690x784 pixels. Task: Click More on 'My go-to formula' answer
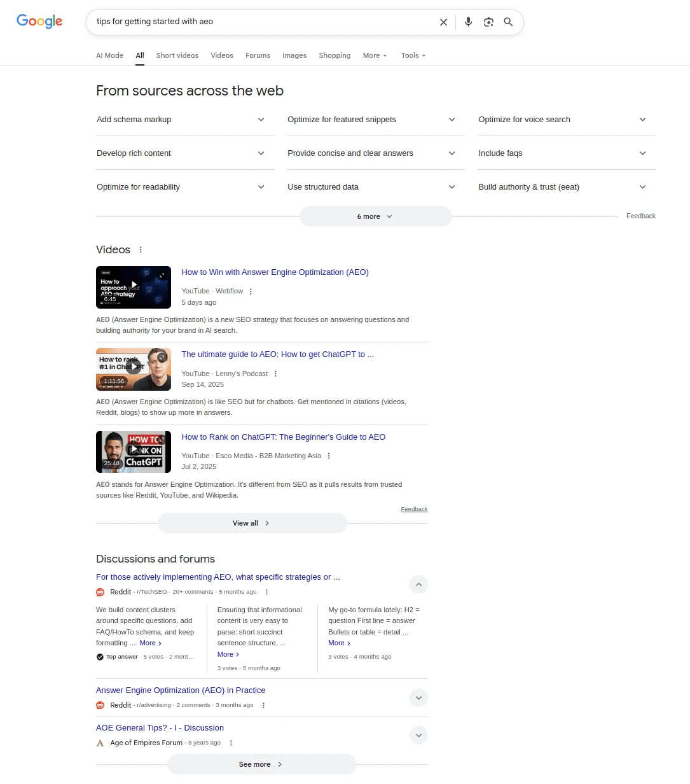(340, 643)
